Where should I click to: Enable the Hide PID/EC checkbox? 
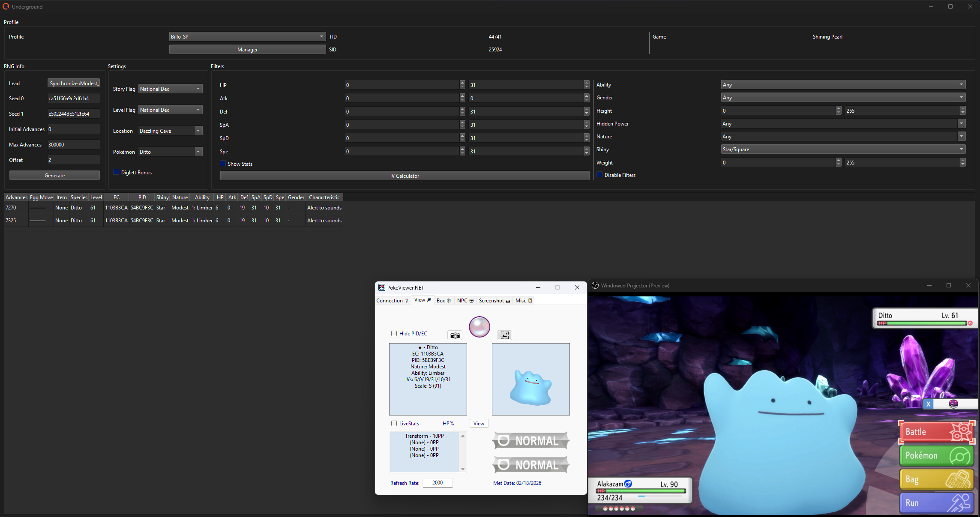[394, 334]
